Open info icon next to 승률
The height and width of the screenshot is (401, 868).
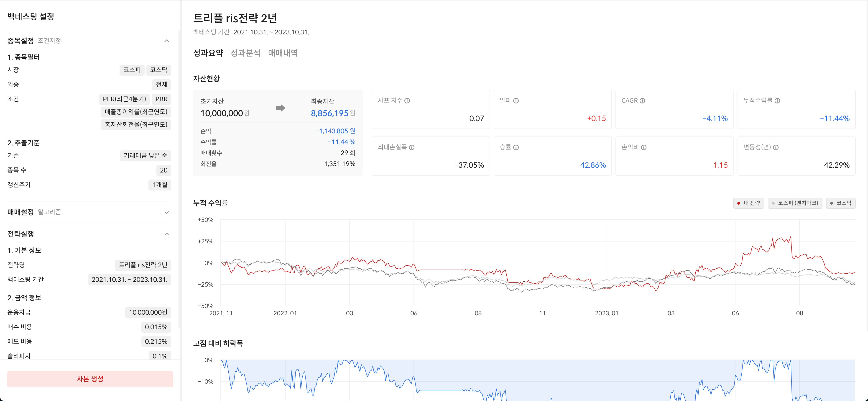point(516,147)
